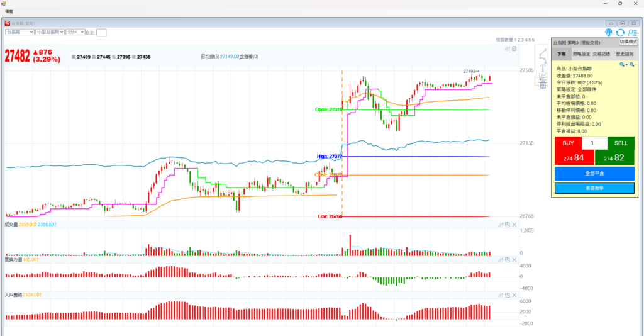Zoom in using the magnifier plus icon
The width and height of the screenshot is (644, 336).
[622, 64]
